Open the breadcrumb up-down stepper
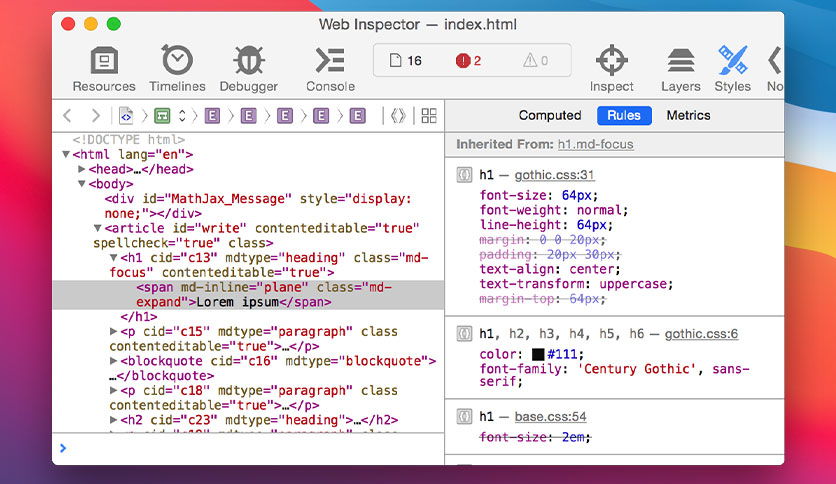 click(x=182, y=116)
